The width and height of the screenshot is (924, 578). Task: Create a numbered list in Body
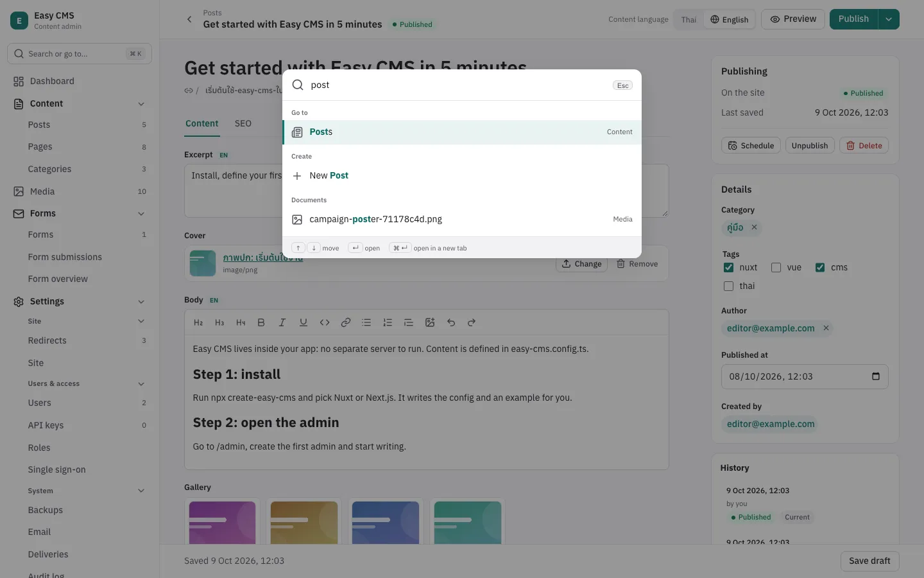[388, 322]
